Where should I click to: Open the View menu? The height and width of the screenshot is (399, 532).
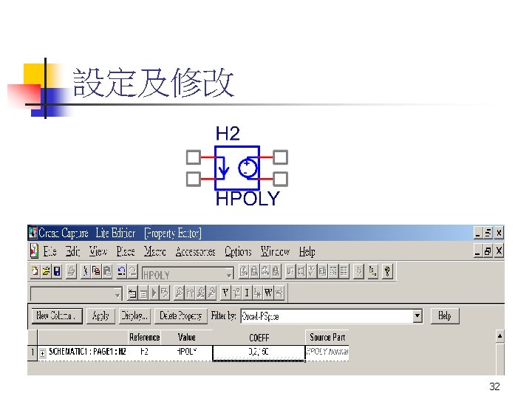click(x=98, y=251)
